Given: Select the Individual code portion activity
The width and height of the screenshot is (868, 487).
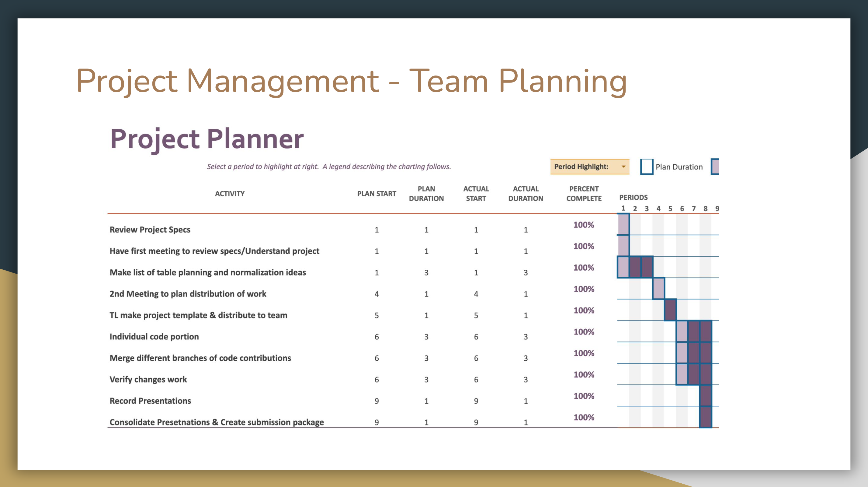Looking at the screenshot, I should pyautogui.click(x=154, y=337).
